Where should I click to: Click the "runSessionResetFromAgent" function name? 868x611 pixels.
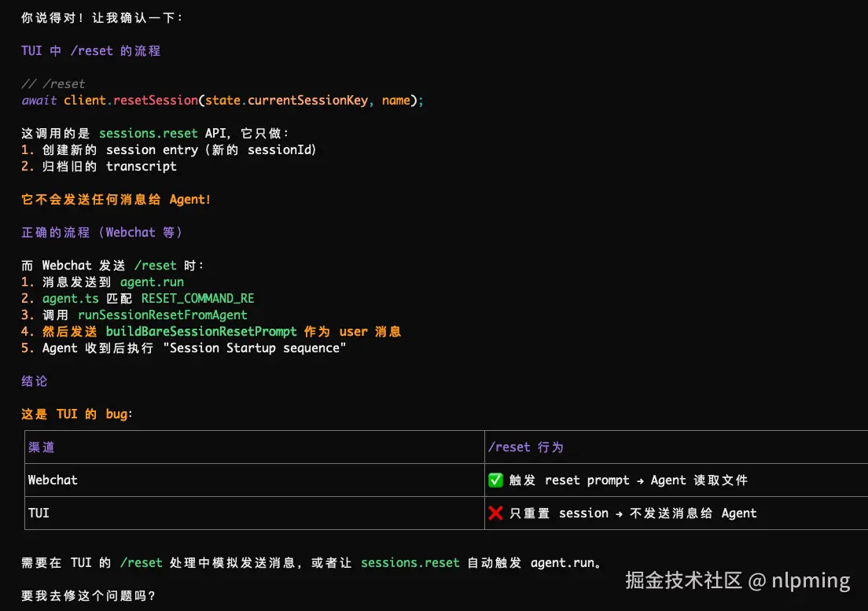[162, 315]
